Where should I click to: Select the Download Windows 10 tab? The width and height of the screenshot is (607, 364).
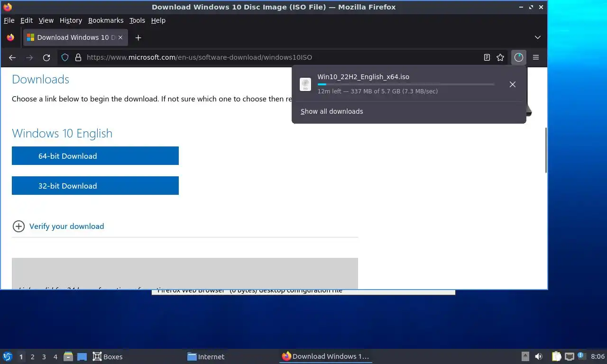(75, 37)
